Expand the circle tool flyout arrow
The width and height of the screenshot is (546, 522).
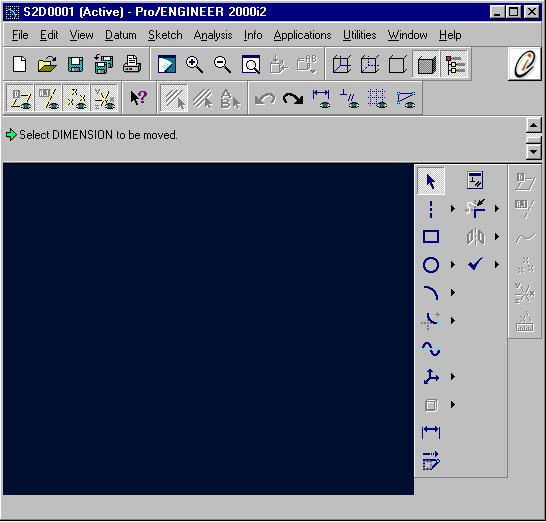coord(453,265)
